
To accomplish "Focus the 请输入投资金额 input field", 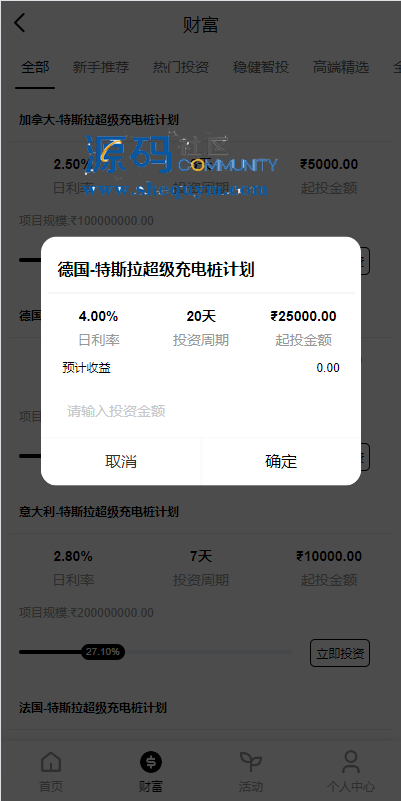I will tap(201, 411).
